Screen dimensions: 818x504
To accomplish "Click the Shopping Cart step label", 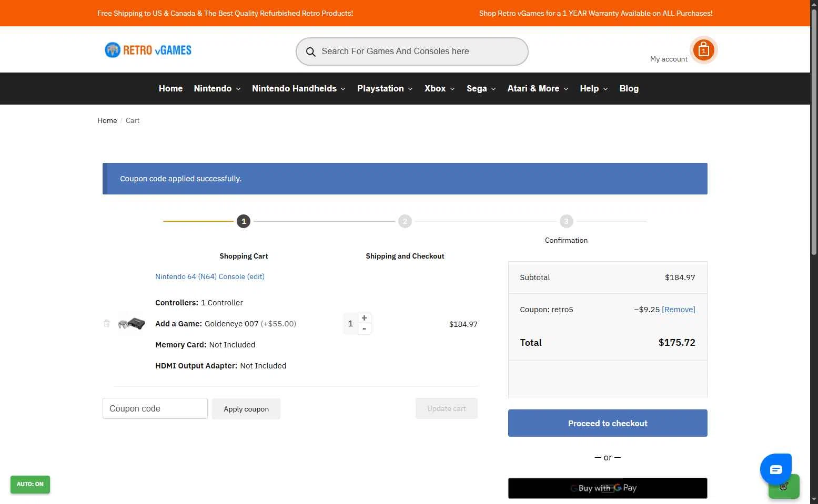I will tap(244, 256).
